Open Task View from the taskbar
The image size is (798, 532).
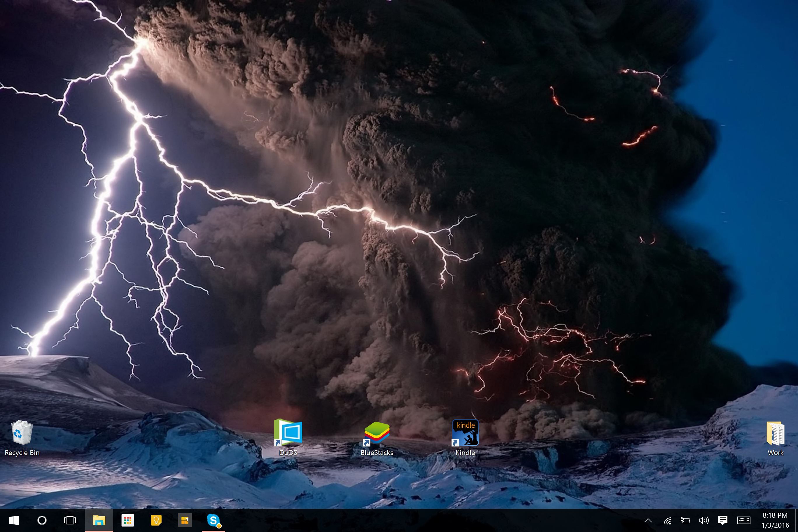click(x=70, y=520)
